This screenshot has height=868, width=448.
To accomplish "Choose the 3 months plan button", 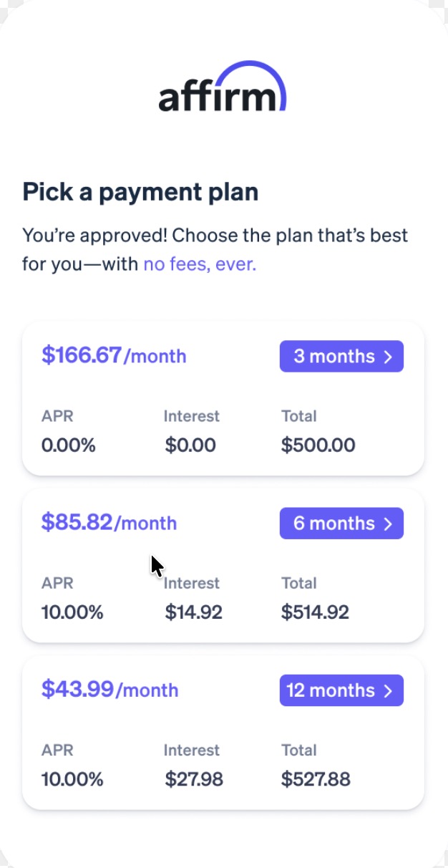I will point(341,357).
